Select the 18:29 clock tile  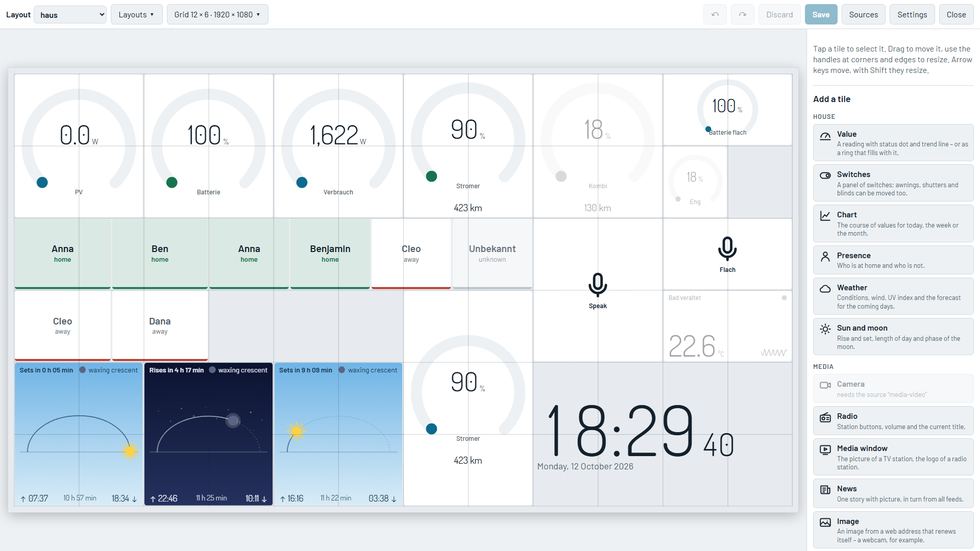[663, 434]
